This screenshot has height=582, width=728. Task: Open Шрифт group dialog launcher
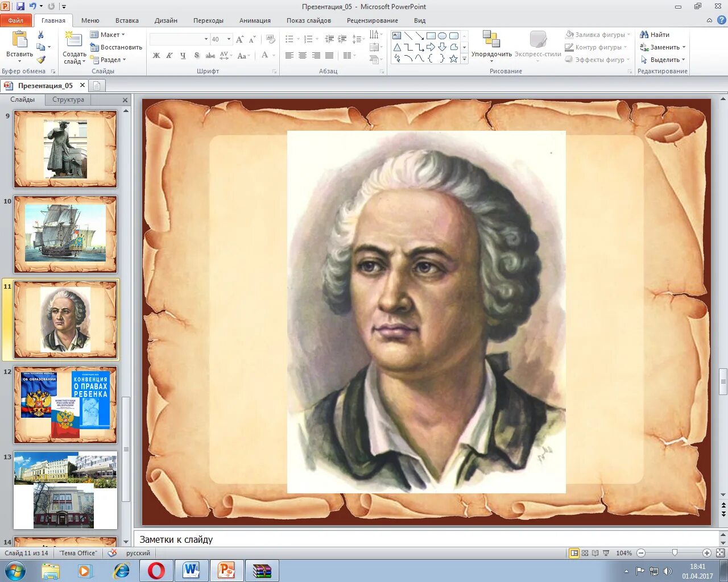click(274, 72)
